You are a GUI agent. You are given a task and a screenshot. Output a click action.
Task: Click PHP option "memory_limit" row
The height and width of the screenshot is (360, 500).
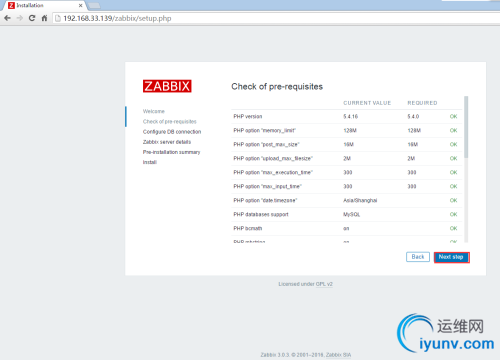click(347, 130)
